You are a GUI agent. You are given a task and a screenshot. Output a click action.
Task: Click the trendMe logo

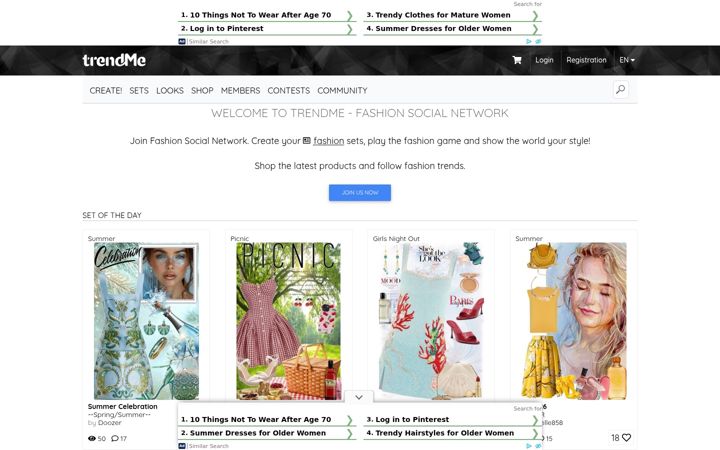tap(114, 60)
